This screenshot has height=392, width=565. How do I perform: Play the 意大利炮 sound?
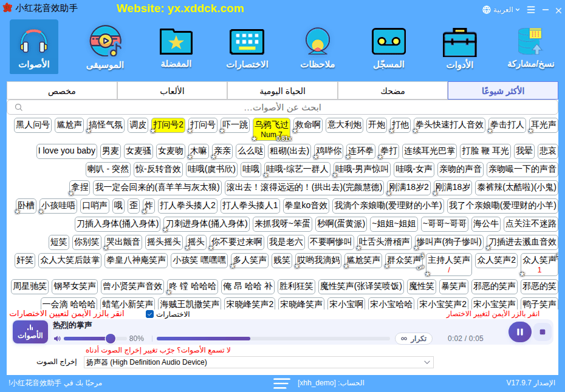(344, 125)
